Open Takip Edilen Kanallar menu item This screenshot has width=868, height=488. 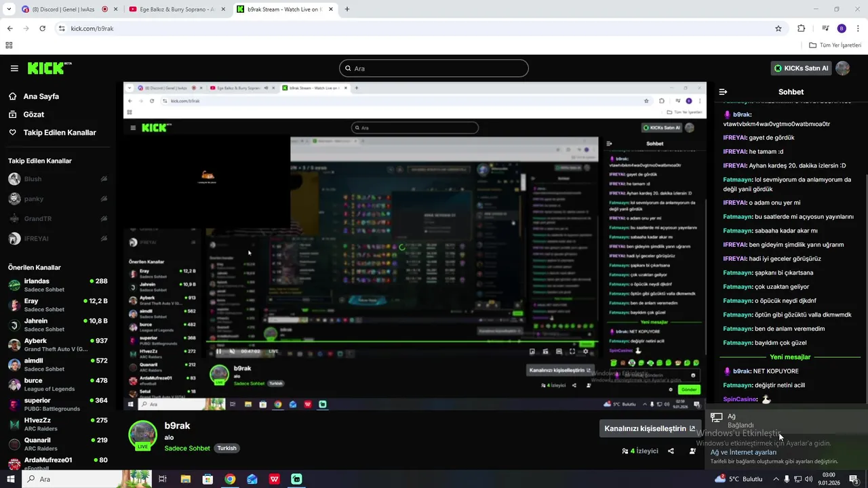click(60, 133)
